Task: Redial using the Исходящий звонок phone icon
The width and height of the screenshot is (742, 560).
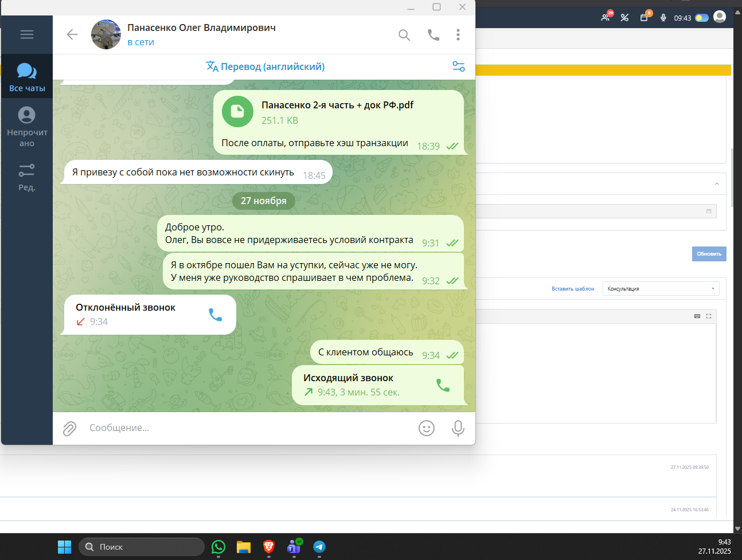Action: (443, 385)
